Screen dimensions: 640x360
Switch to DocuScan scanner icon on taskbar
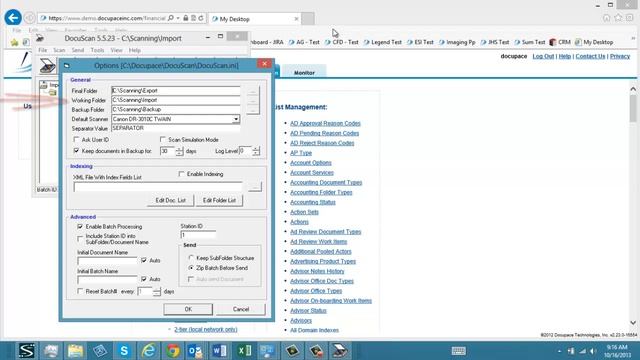[x=340, y=351]
